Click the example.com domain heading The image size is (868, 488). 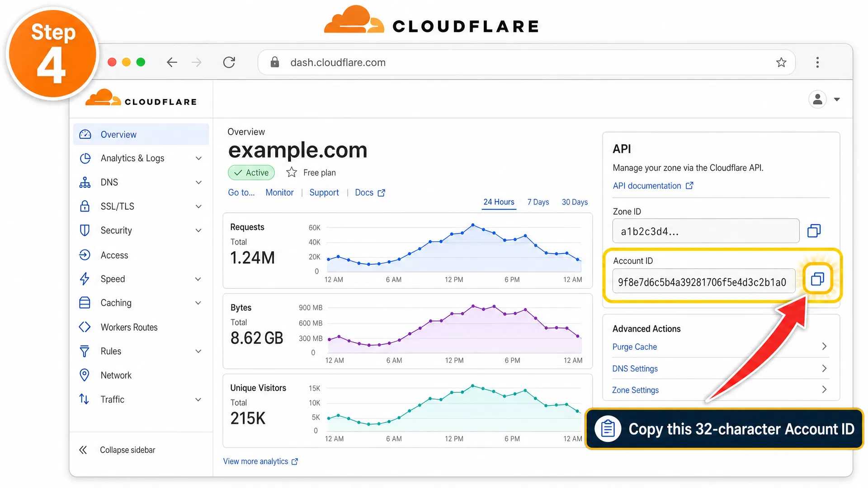click(x=297, y=150)
